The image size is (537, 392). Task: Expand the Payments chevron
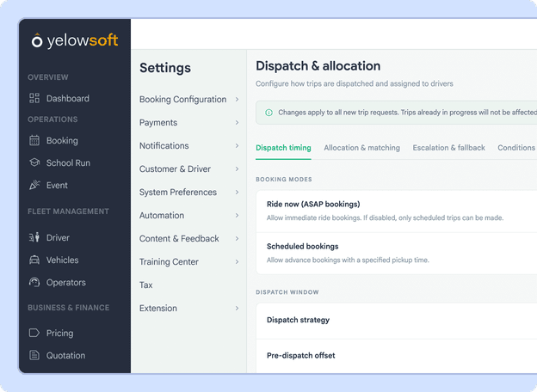237,122
